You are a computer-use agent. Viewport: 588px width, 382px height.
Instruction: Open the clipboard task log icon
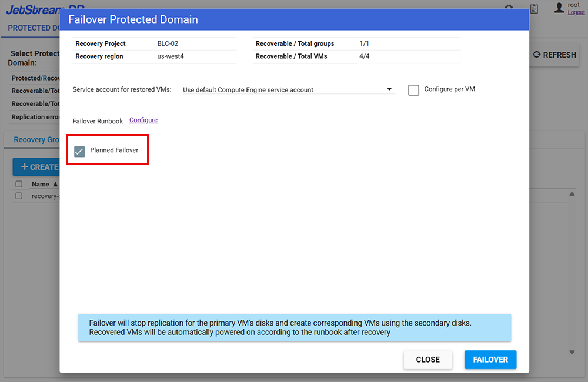[x=534, y=8]
